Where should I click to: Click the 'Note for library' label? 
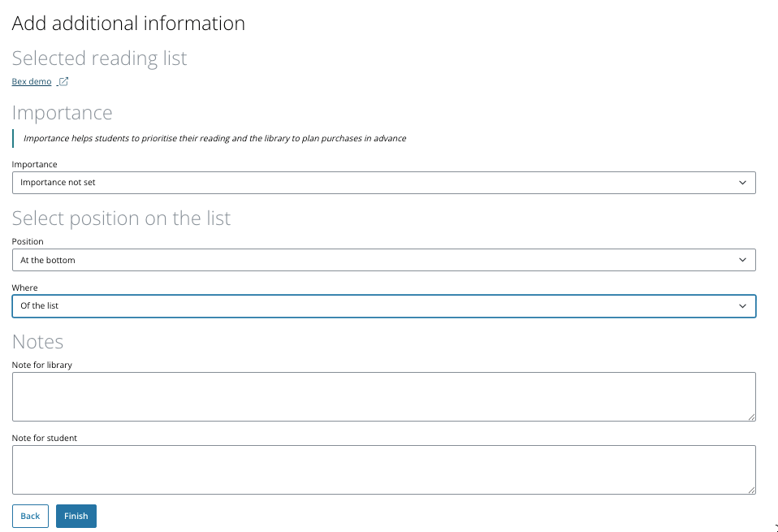[x=42, y=365]
